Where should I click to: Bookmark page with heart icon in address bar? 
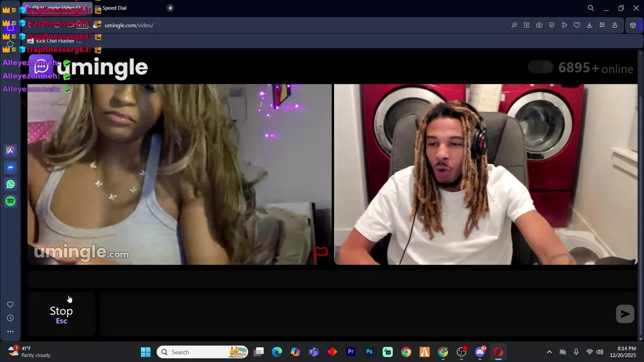577,25
